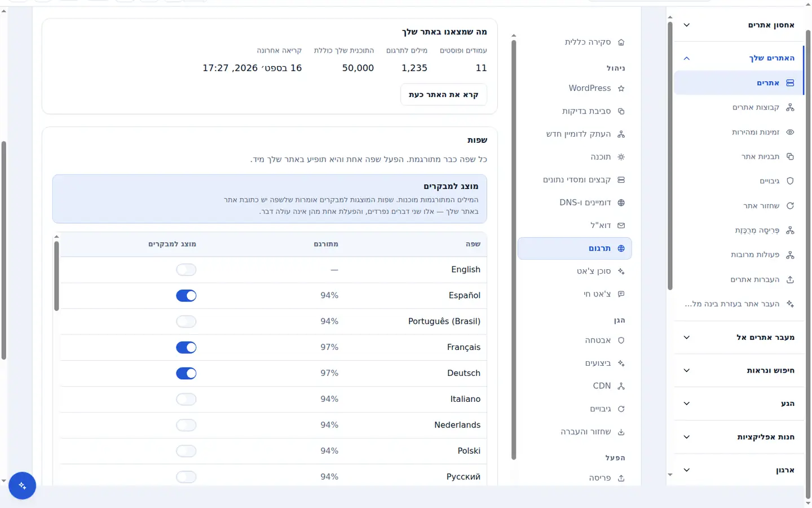Click the globe icon beside תרגום

[621, 248]
